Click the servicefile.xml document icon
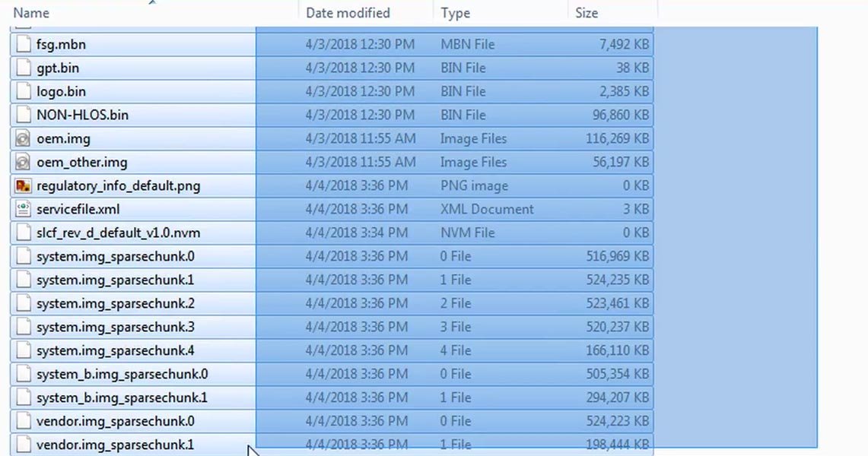Screen dimensions: 868x456 tap(24, 209)
